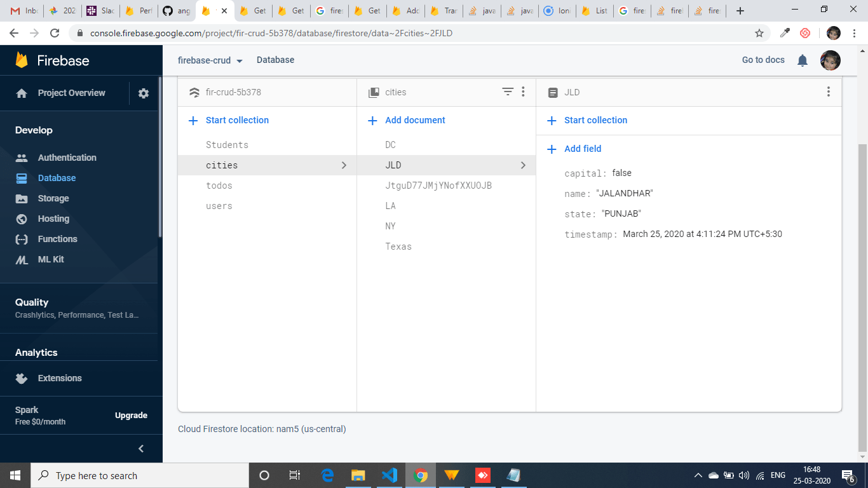
Task: Open the Authentication section in sidebar
Action: click(67, 157)
